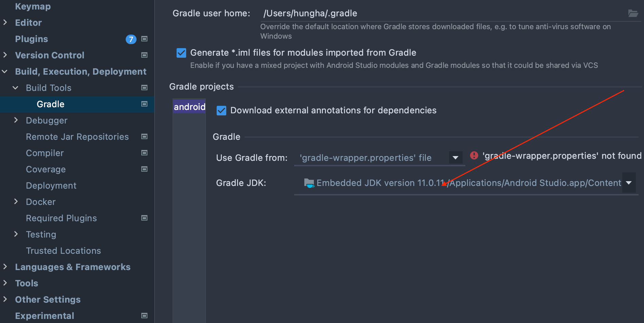Screen dimensions: 644x323
Task: Expand Languages & Frameworks
Action: (x=5, y=267)
